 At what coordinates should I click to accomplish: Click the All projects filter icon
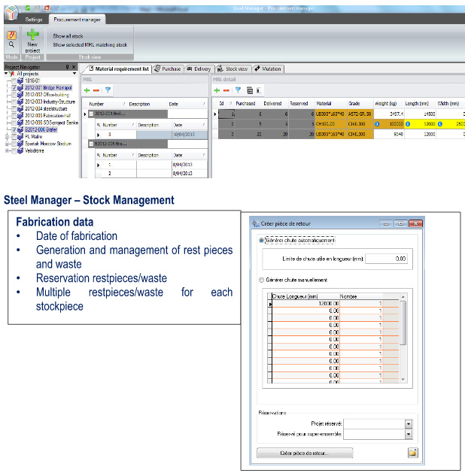[13, 74]
